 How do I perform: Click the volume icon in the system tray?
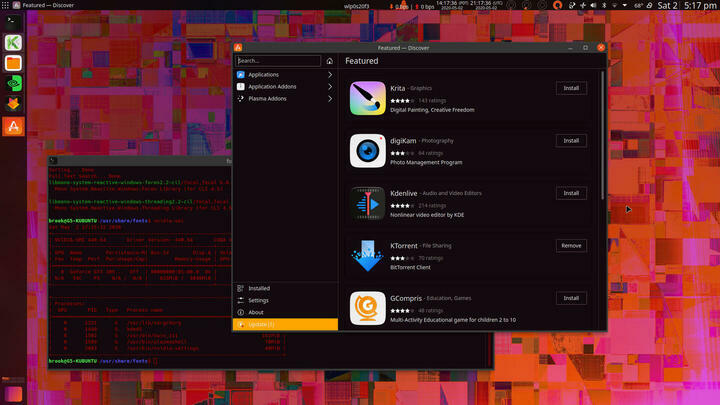coord(593,6)
